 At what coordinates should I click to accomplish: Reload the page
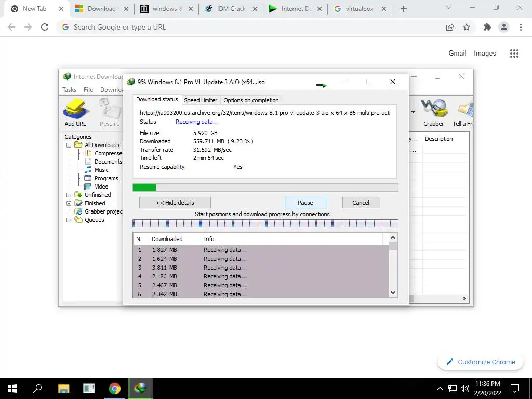point(45,27)
